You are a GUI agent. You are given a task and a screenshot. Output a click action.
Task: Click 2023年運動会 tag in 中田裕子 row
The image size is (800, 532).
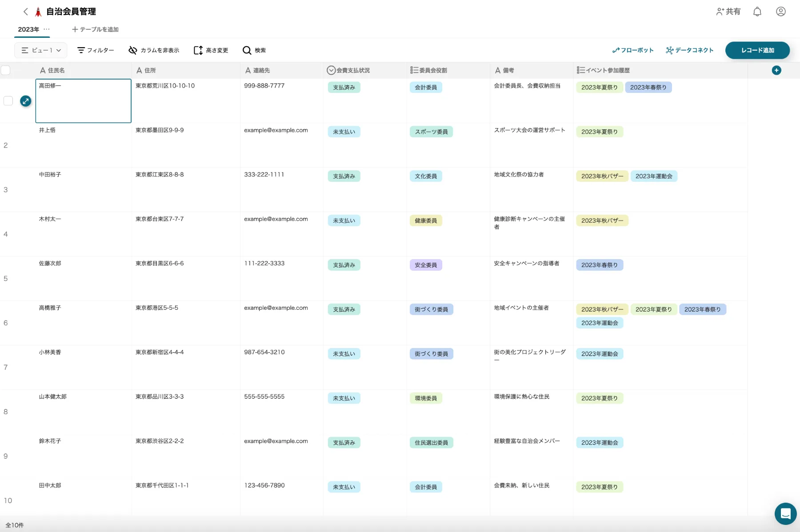click(654, 176)
